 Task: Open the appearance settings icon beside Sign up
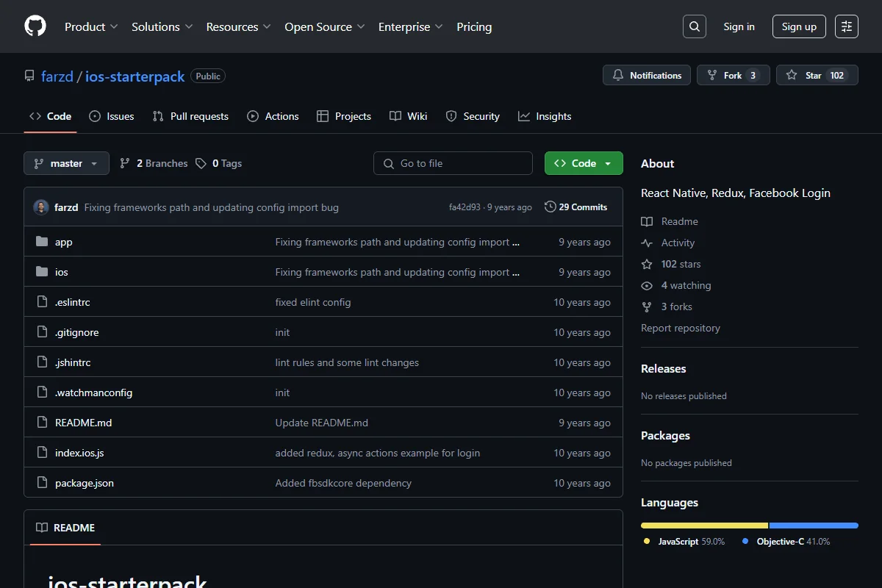click(x=847, y=26)
